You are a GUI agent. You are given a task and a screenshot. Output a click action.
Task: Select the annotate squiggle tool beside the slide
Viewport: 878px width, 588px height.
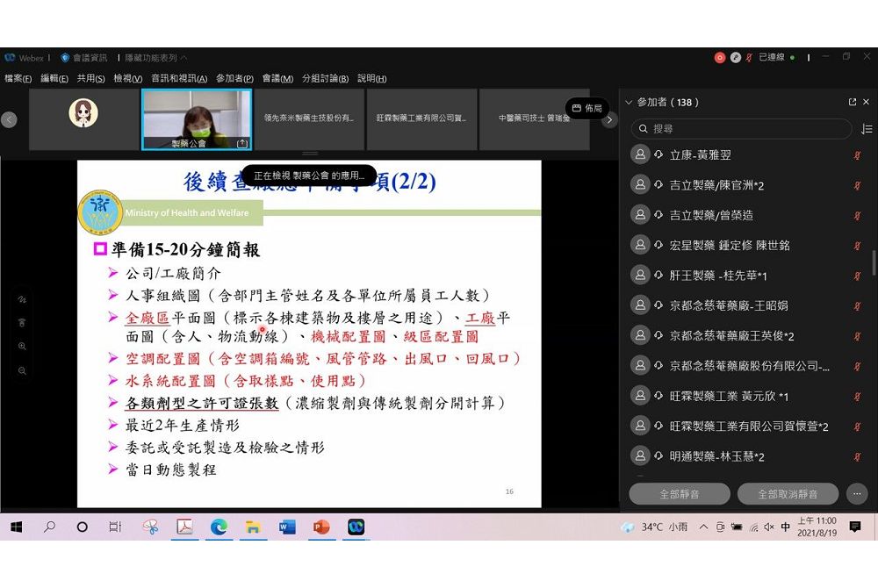(x=23, y=299)
